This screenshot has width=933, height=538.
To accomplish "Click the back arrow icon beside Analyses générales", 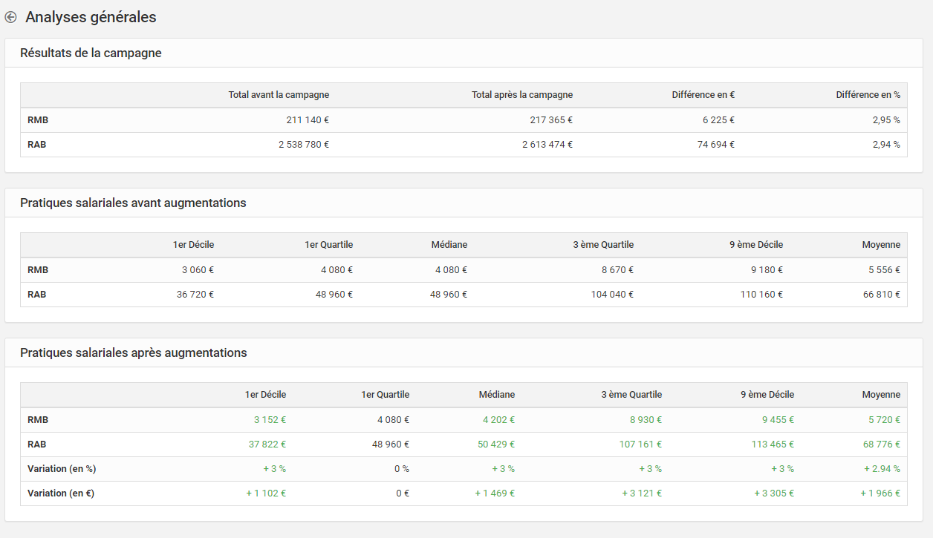I will point(11,17).
